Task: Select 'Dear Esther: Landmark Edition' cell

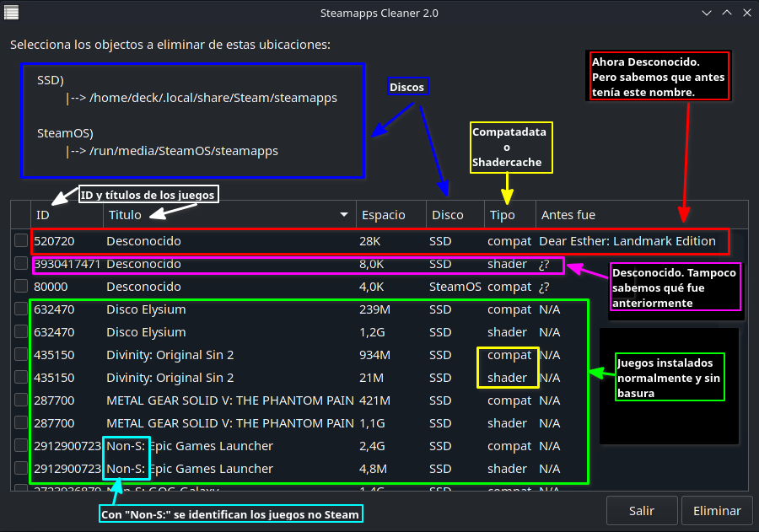Action: (627, 241)
